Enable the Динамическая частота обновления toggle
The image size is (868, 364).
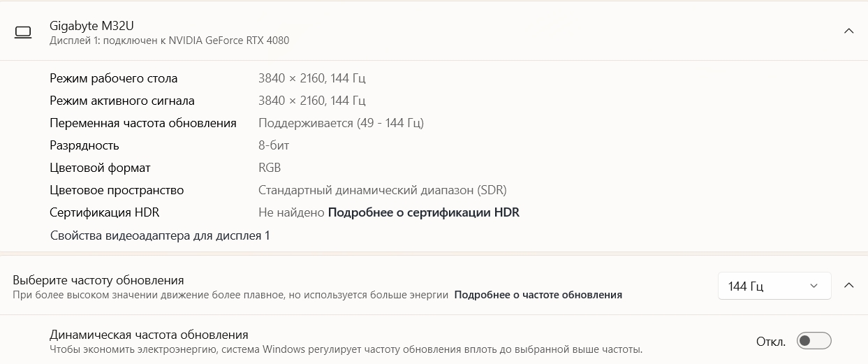point(814,341)
